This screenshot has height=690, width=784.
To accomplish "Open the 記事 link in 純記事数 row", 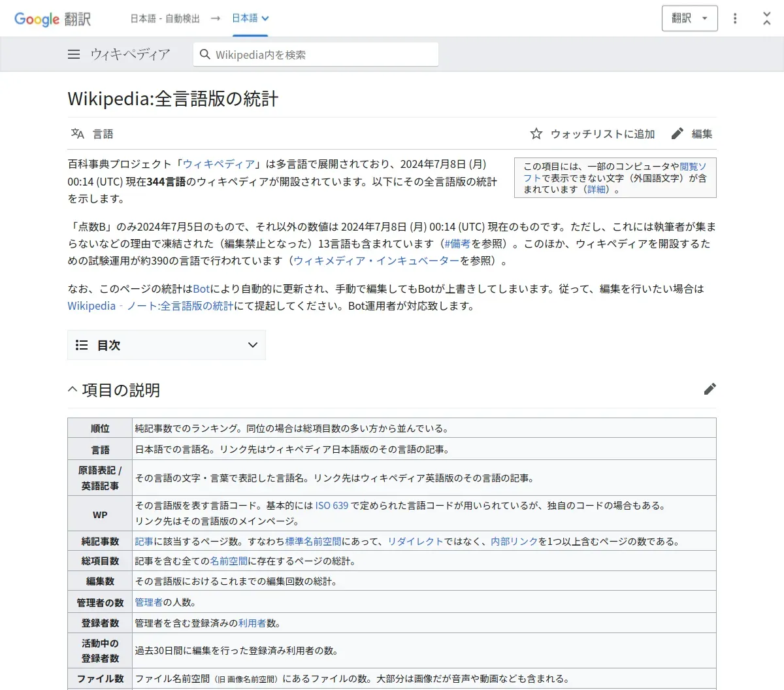I will (144, 542).
